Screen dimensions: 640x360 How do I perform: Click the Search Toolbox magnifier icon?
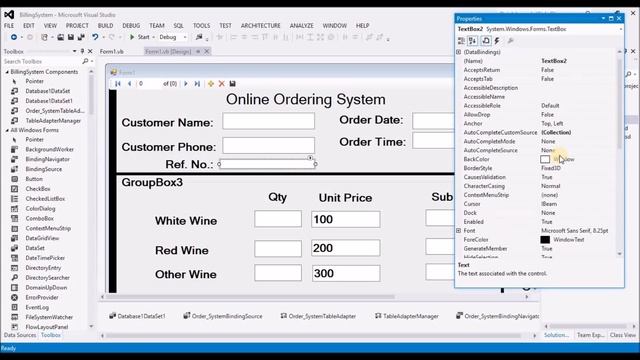pyautogui.click(x=85, y=61)
